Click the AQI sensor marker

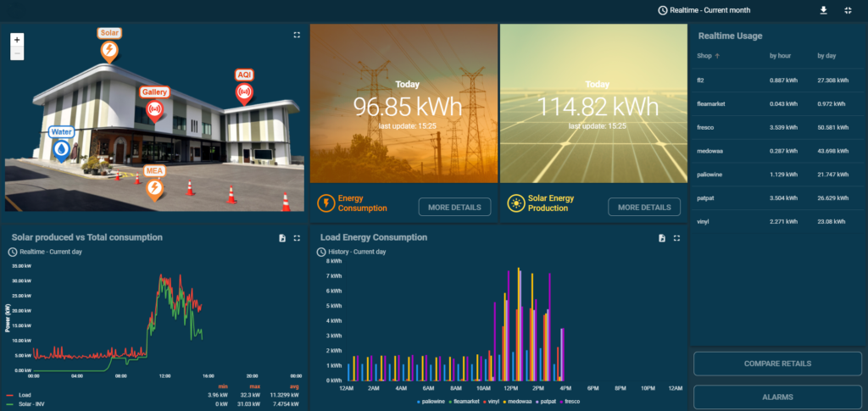coord(244,92)
